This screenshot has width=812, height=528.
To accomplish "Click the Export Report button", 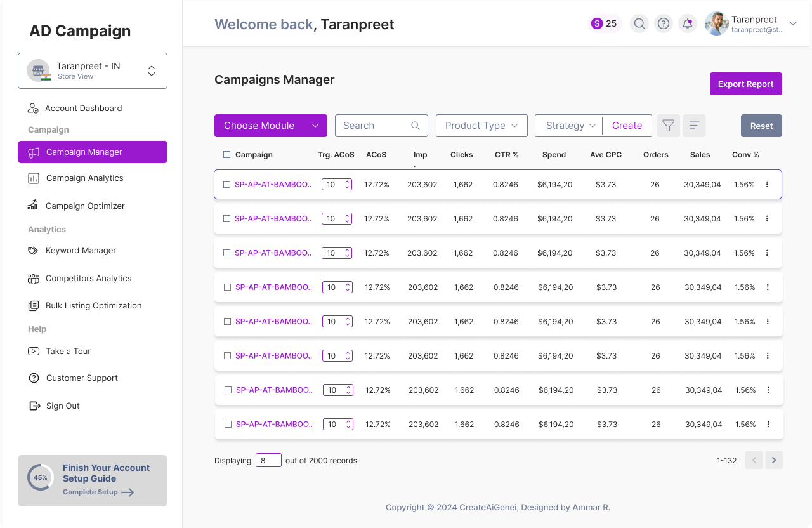I will (x=745, y=84).
